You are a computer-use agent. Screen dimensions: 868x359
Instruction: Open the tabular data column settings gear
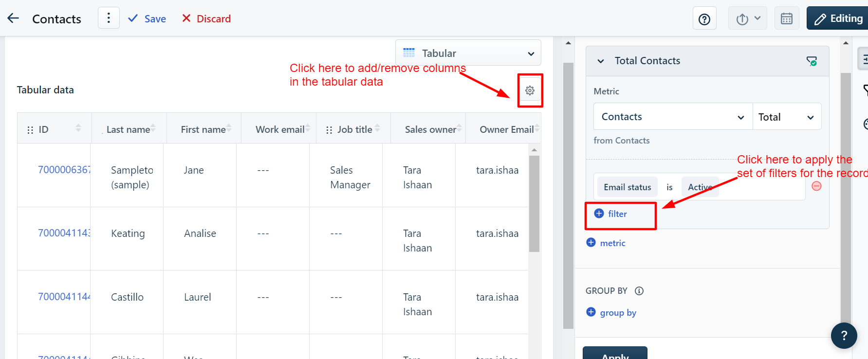pos(530,90)
